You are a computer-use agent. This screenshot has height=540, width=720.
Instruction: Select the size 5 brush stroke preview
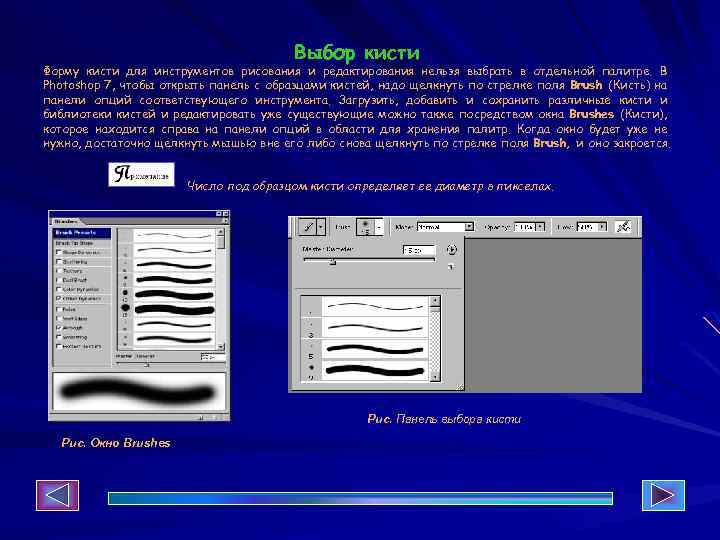375,350
